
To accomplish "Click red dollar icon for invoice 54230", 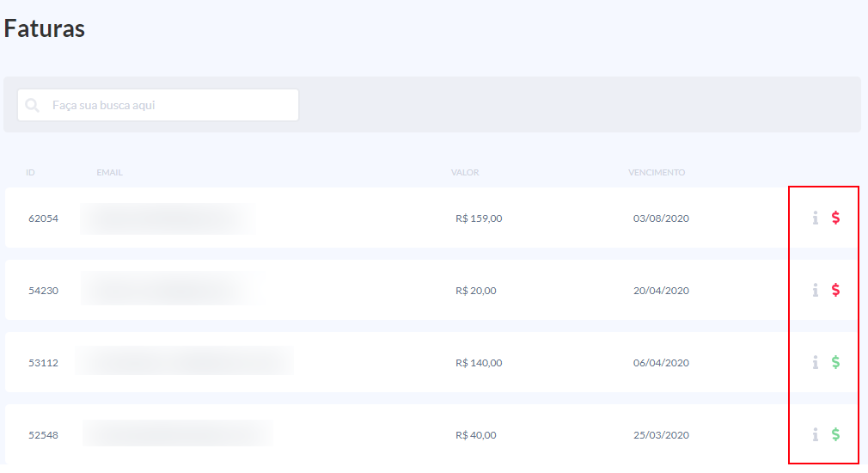I will click(x=835, y=291).
